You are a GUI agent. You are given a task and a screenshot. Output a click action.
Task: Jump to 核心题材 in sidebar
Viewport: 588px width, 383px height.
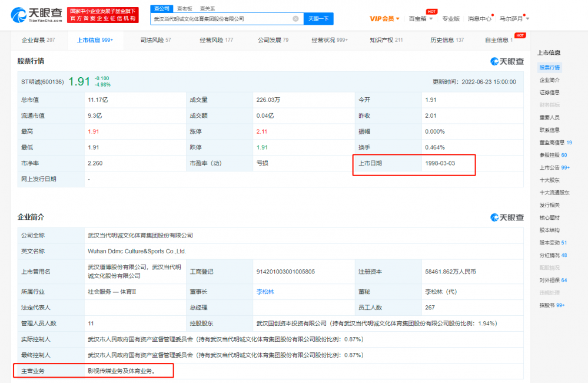point(549,218)
